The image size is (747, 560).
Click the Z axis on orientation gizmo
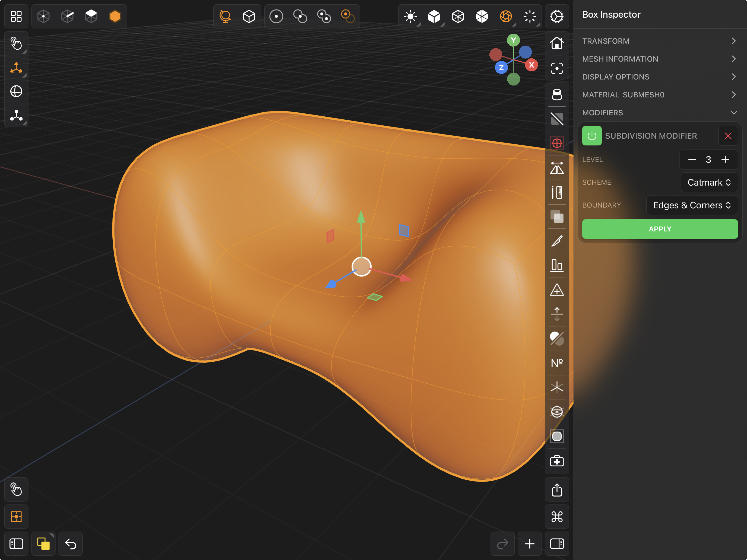click(501, 68)
